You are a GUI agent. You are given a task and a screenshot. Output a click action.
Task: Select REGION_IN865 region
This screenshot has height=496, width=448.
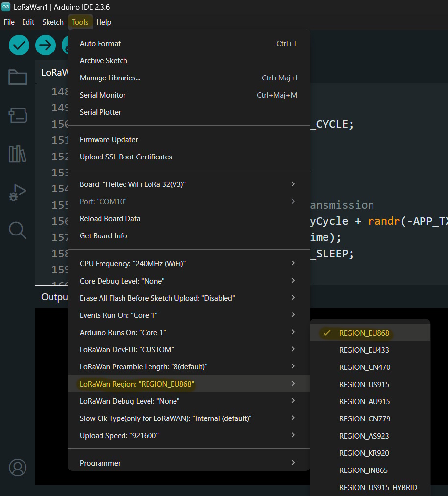tap(370, 470)
